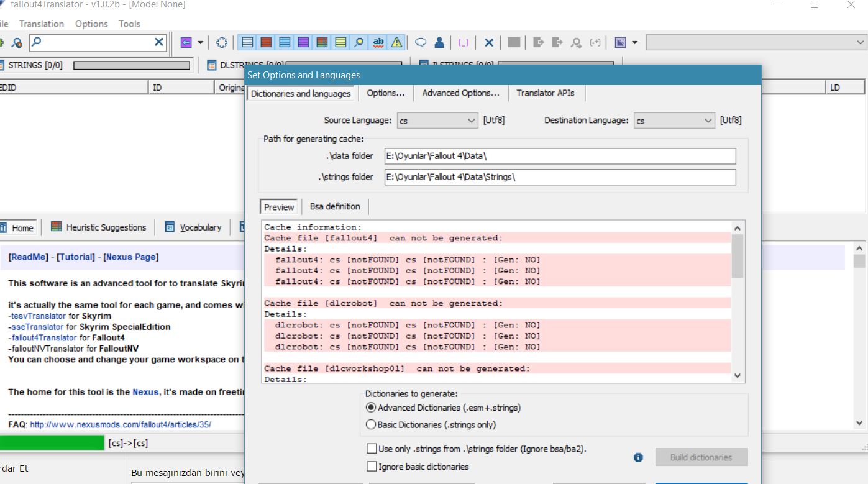Click the gray square toolbar icon
The height and width of the screenshot is (484, 868).
pos(514,42)
